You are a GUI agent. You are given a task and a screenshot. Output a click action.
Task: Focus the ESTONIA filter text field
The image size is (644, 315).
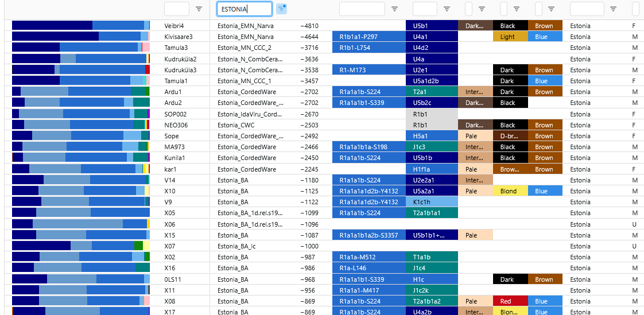[243, 9]
